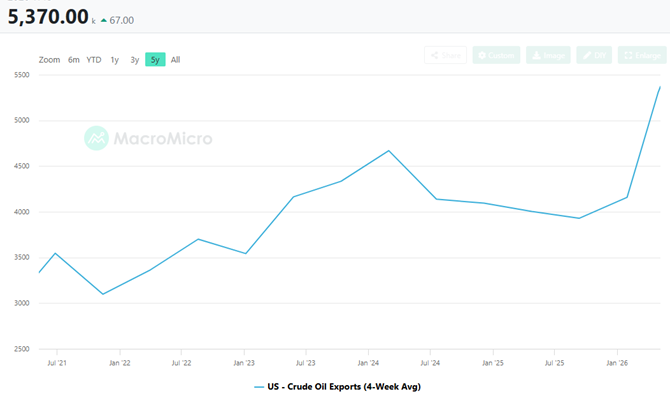Screen dimensions: 670x396
Task: Click the chart peak data point near 5370
Action: pyautogui.click(x=660, y=87)
